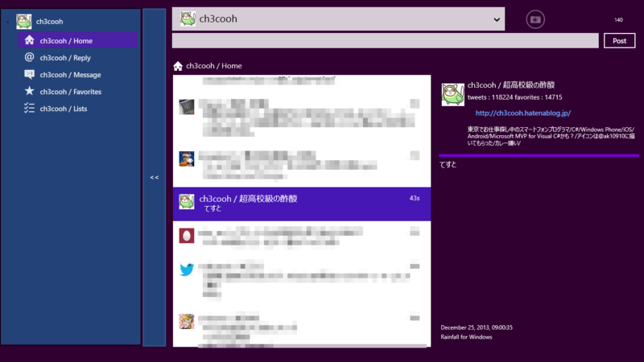Open the ch3cooh account dropdown
The image size is (644, 362).
tap(338, 19)
